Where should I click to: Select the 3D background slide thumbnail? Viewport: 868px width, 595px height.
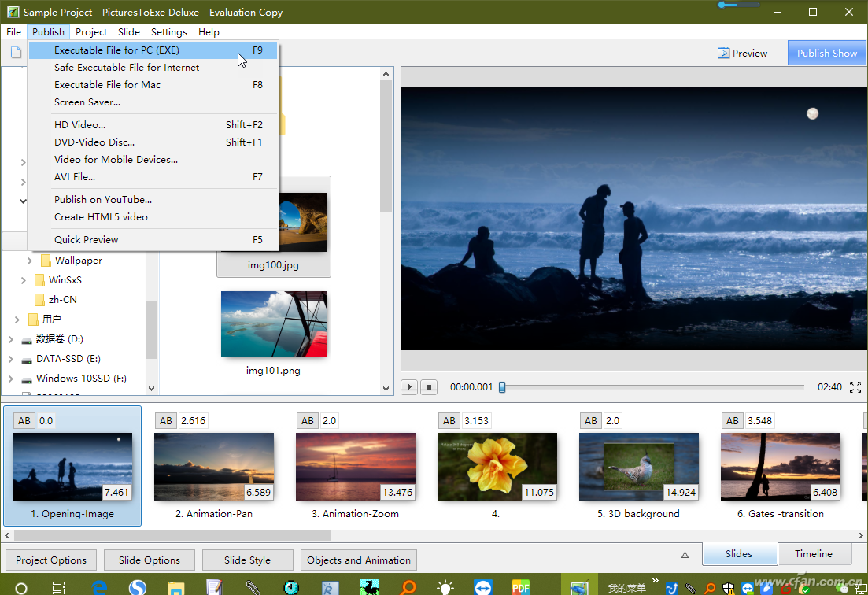(638, 466)
